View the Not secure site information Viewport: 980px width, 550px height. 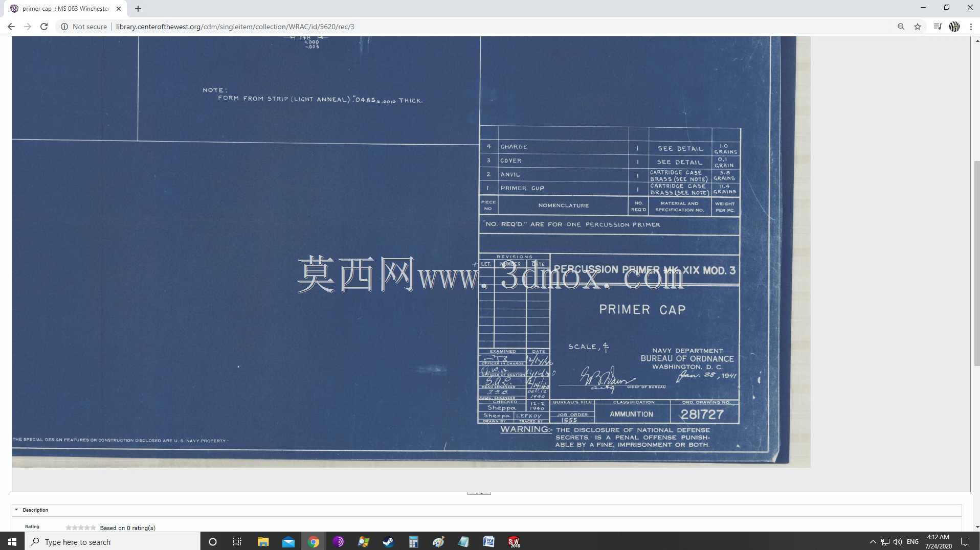(84, 27)
